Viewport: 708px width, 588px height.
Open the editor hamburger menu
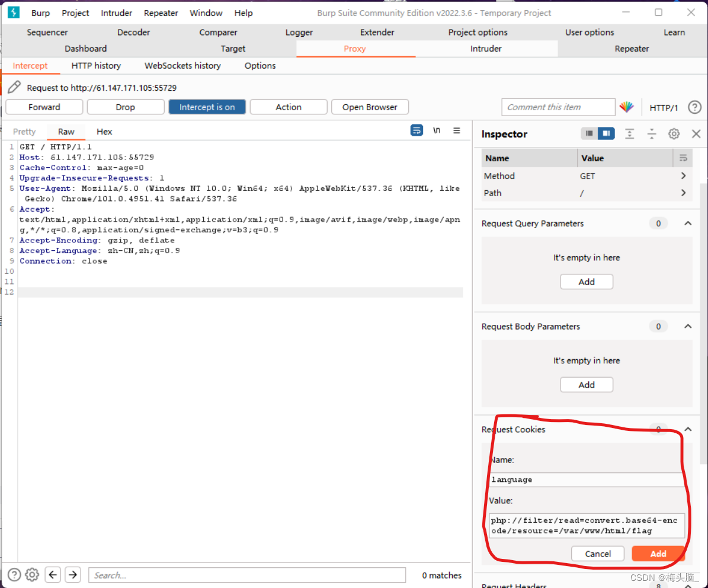(x=457, y=131)
